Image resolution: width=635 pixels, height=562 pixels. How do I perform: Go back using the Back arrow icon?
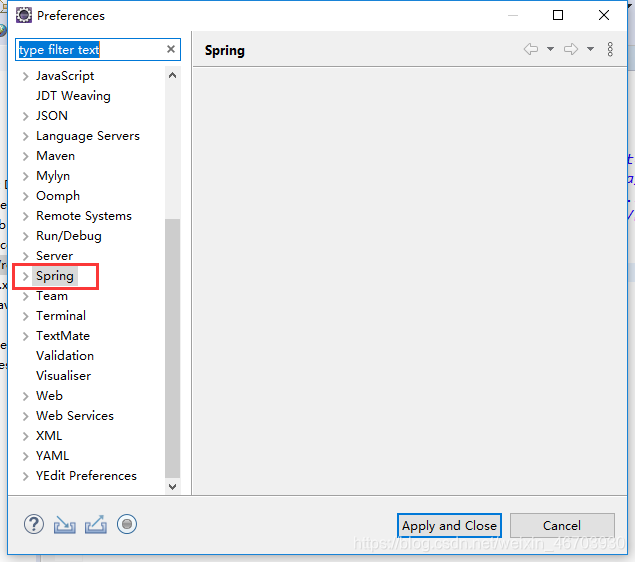531,49
